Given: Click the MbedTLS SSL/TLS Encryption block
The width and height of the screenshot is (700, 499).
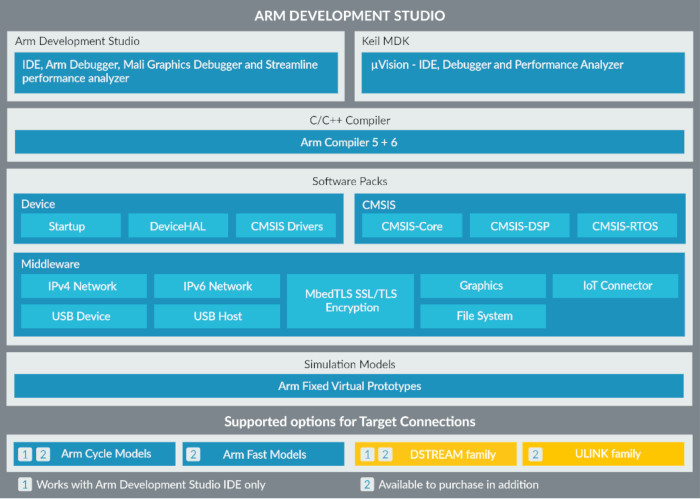Looking at the screenshot, I should coord(350,301).
